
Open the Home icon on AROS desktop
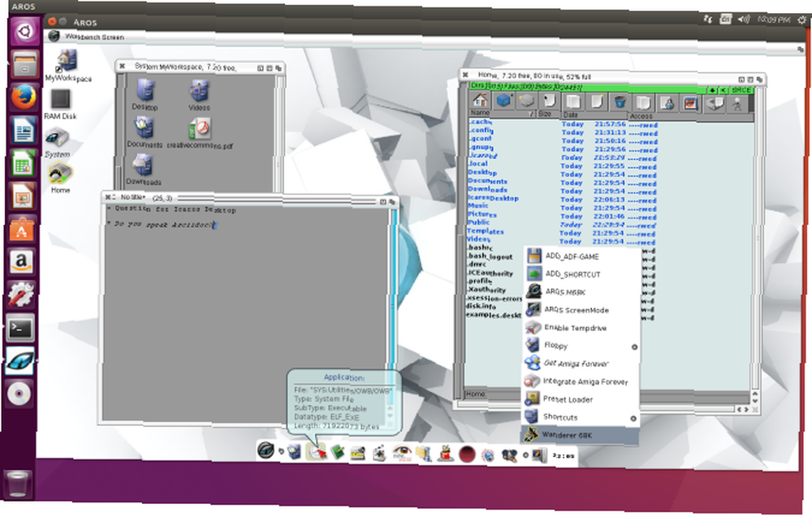pos(60,178)
